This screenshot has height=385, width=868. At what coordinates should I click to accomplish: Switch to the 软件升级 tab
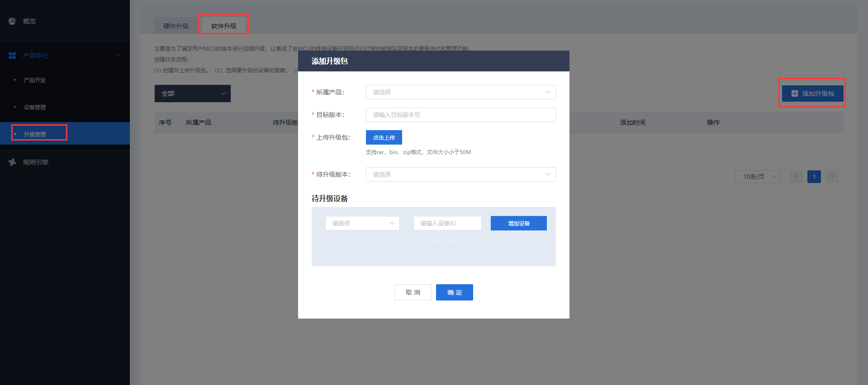pos(224,26)
